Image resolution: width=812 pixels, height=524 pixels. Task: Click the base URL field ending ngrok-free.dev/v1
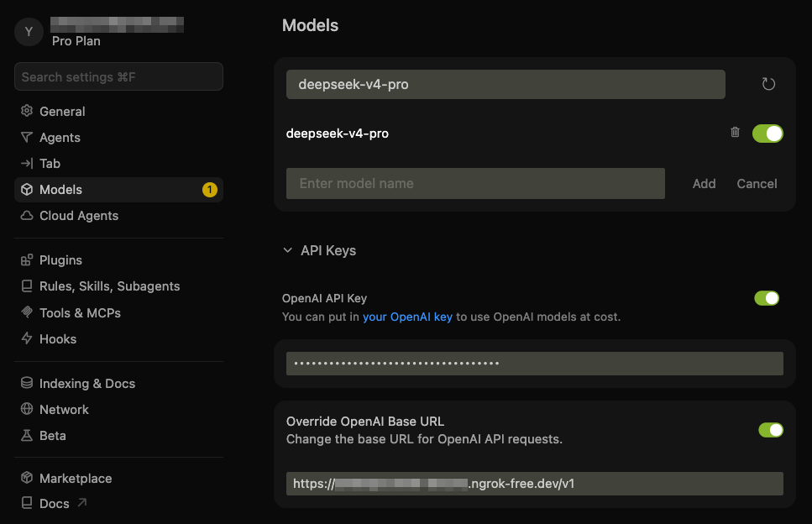tap(534, 484)
